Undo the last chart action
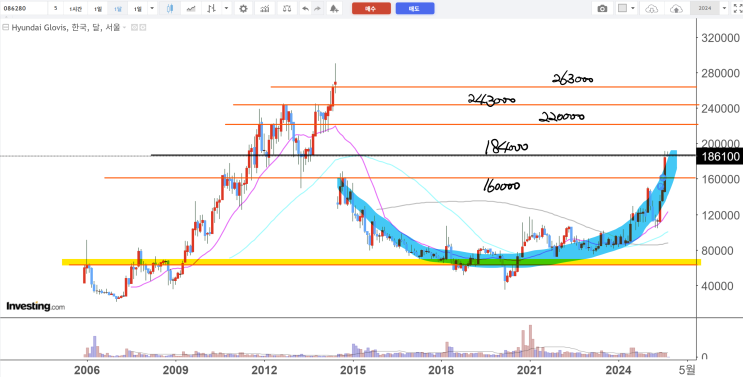Image resolution: width=743 pixels, height=377 pixels. pyautogui.click(x=306, y=9)
